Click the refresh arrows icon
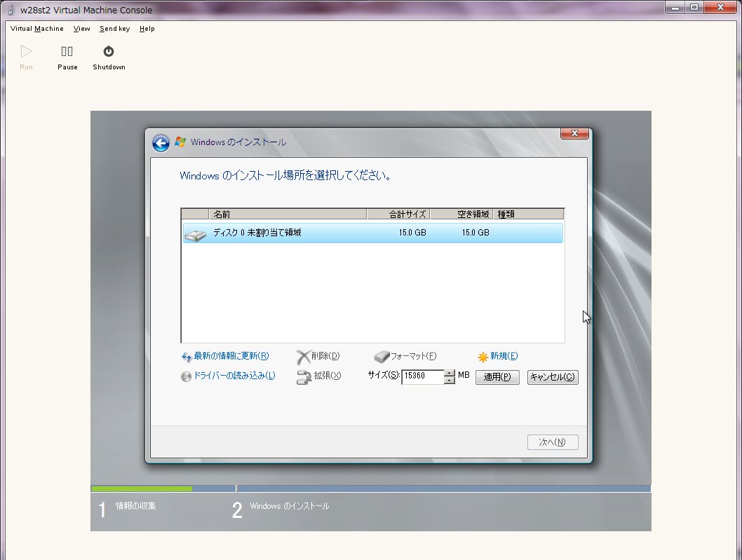 (187, 357)
